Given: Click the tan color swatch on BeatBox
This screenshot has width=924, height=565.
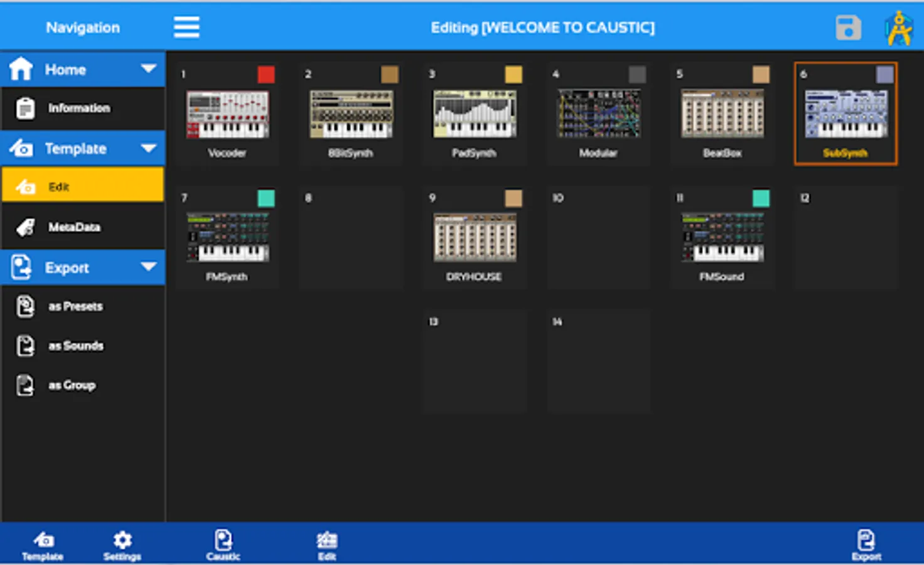Looking at the screenshot, I should [761, 75].
